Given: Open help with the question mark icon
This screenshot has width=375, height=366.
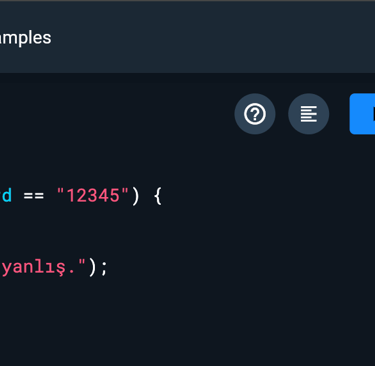Looking at the screenshot, I should (255, 114).
